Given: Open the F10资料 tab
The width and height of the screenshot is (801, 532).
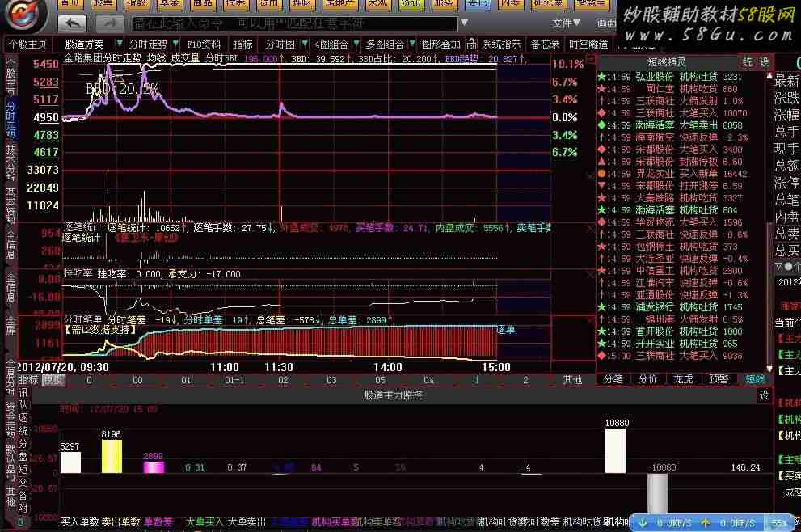Looking at the screenshot, I should click(204, 44).
